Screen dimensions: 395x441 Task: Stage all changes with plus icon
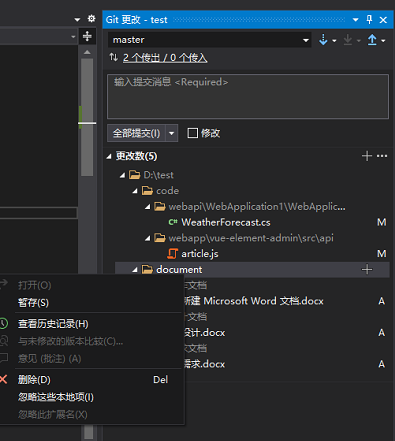(x=367, y=156)
